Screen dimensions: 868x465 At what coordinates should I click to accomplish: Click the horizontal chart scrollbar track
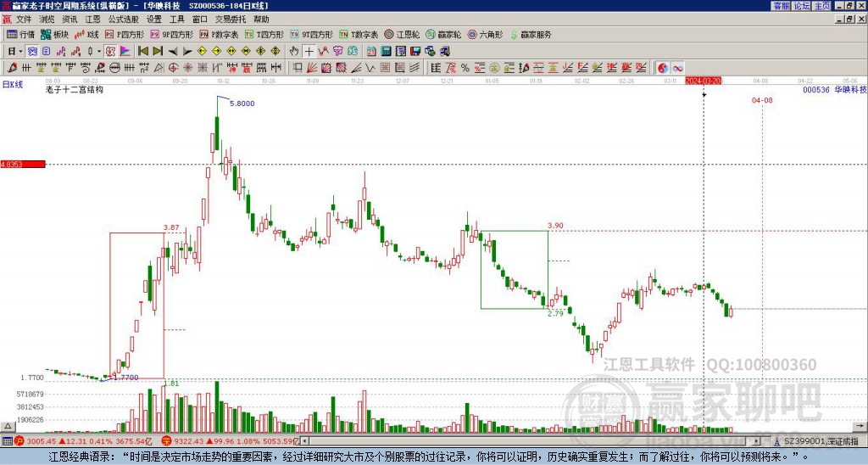point(531,441)
